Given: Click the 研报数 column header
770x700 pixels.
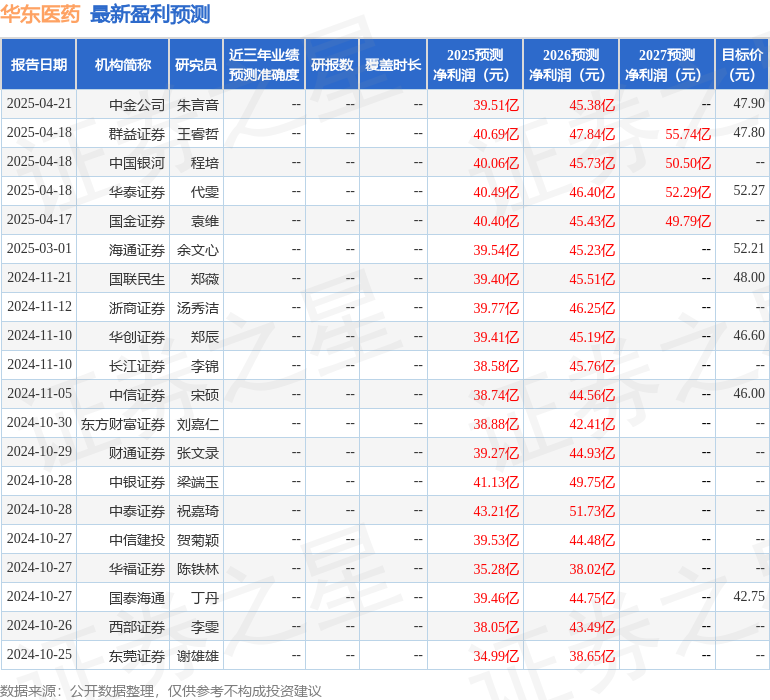Looking at the screenshot, I should click(332, 65).
